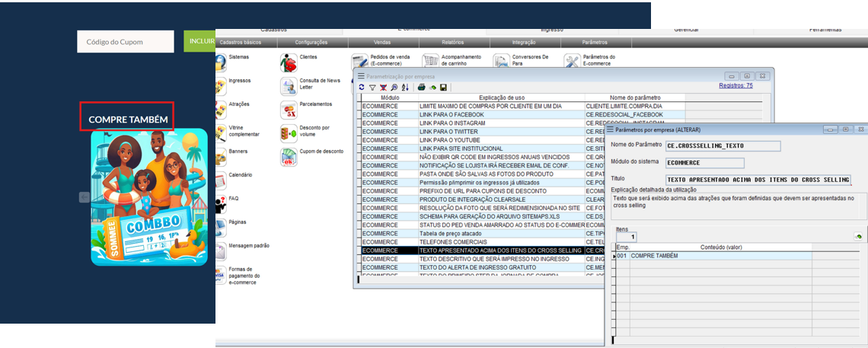
Task: Click the green INCLUIR button
Action: pyautogui.click(x=199, y=42)
